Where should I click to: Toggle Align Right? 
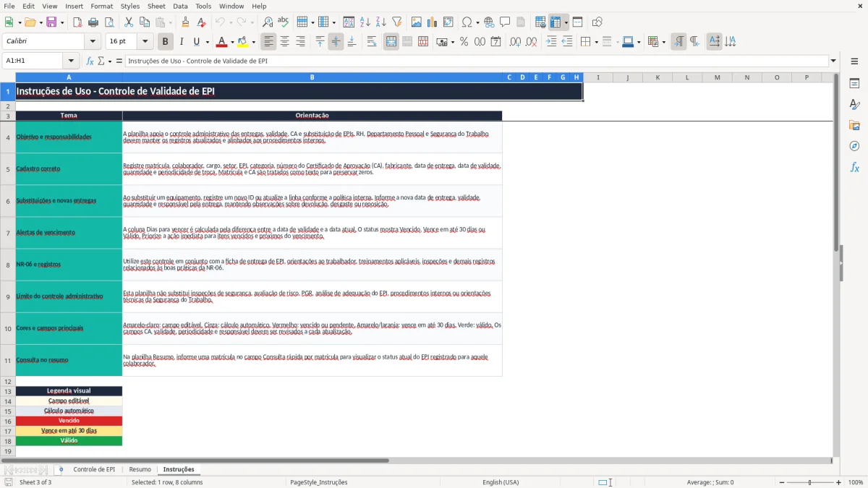(x=300, y=42)
